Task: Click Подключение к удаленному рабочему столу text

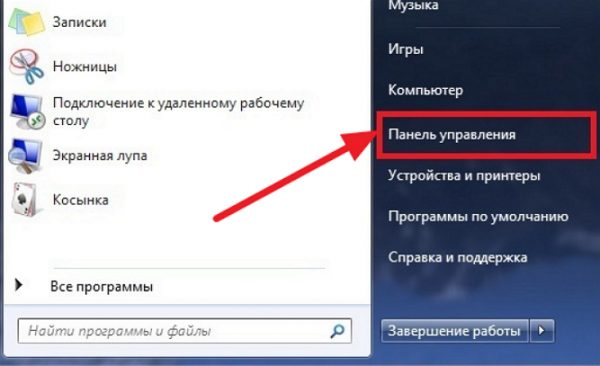Action: (178, 111)
